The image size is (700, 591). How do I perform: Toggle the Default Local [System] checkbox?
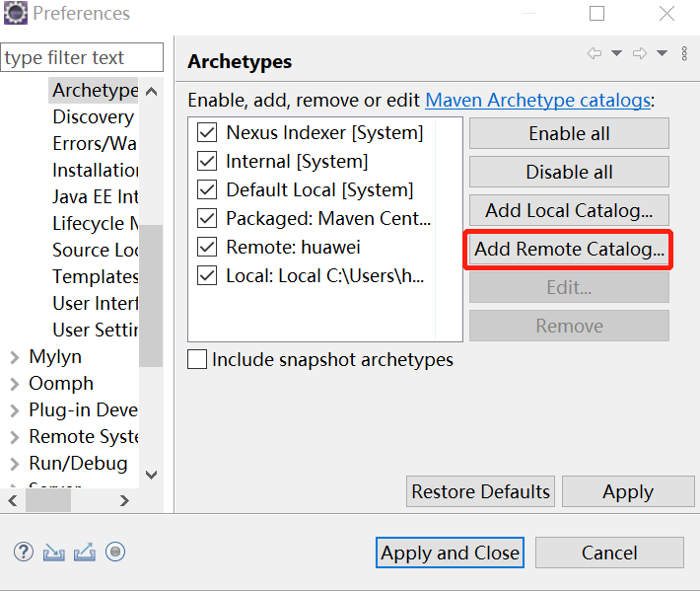tap(207, 189)
